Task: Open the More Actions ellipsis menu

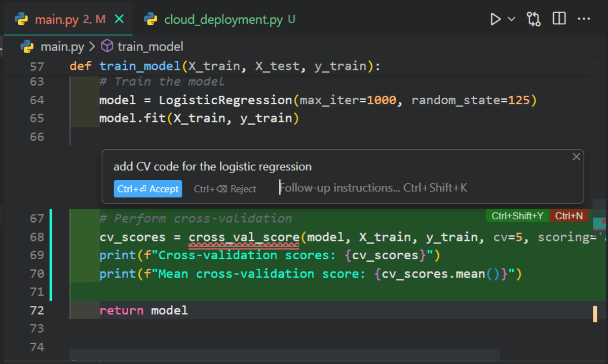Action: point(584,19)
